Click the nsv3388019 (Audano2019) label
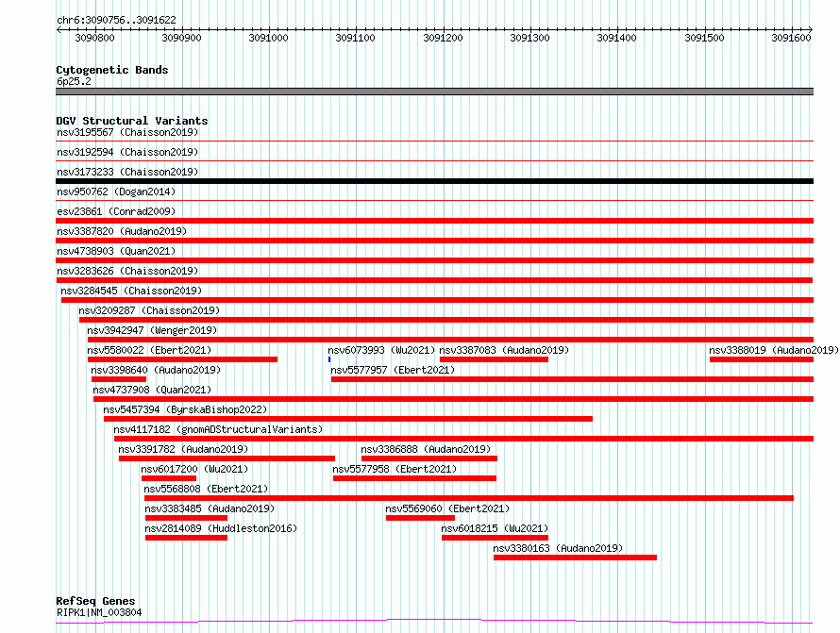The image size is (840, 633). [774, 350]
